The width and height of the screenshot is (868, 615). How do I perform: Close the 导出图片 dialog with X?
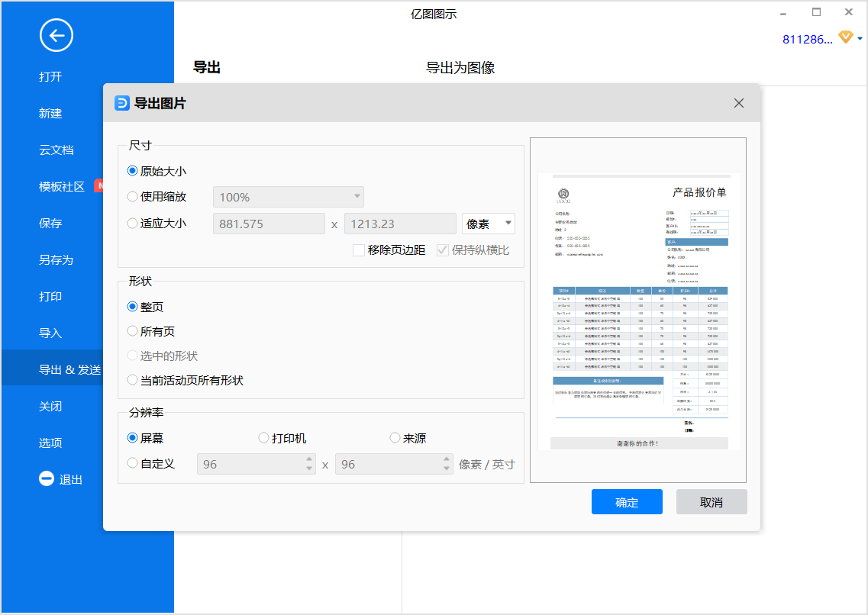tap(738, 103)
